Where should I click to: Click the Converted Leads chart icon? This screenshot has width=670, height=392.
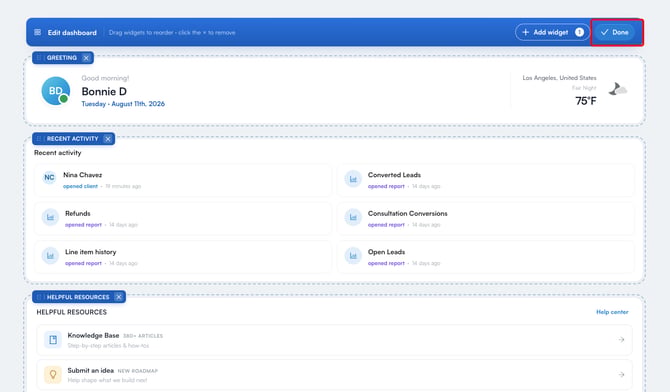[x=353, y=179]
